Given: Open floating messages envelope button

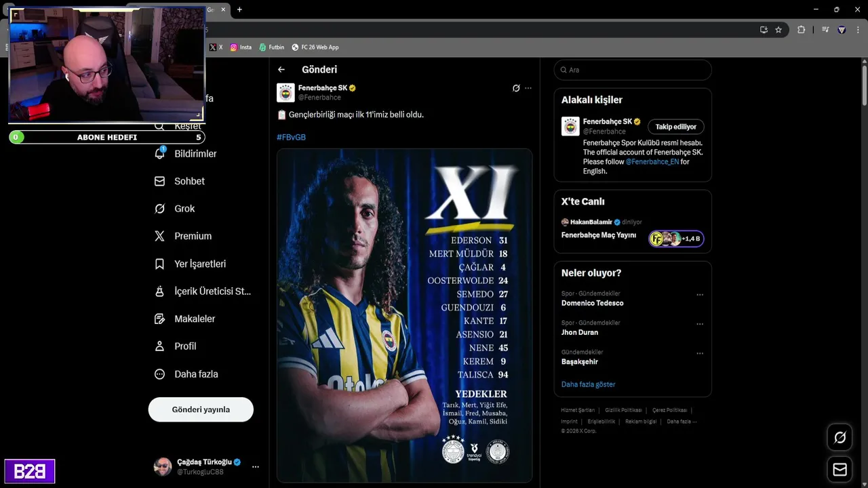Looking at the screenshot, I should click(x=840, y=470).
